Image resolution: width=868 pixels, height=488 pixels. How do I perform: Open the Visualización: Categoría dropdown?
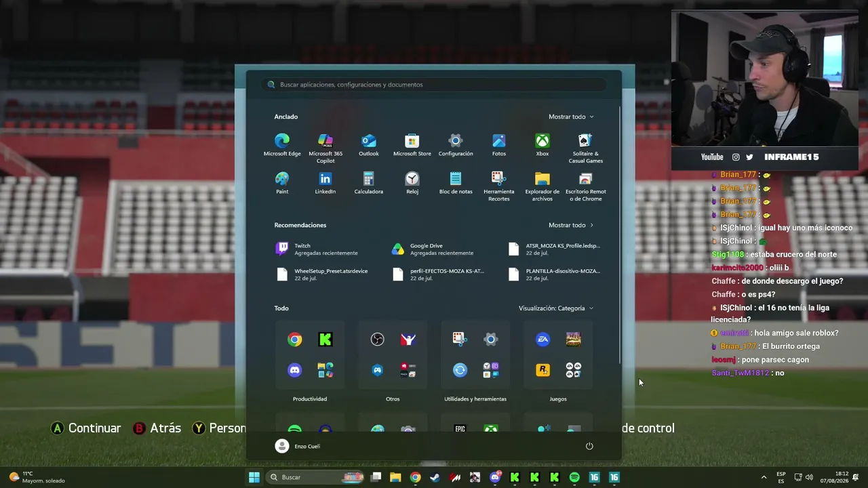[x=556, y=308]
